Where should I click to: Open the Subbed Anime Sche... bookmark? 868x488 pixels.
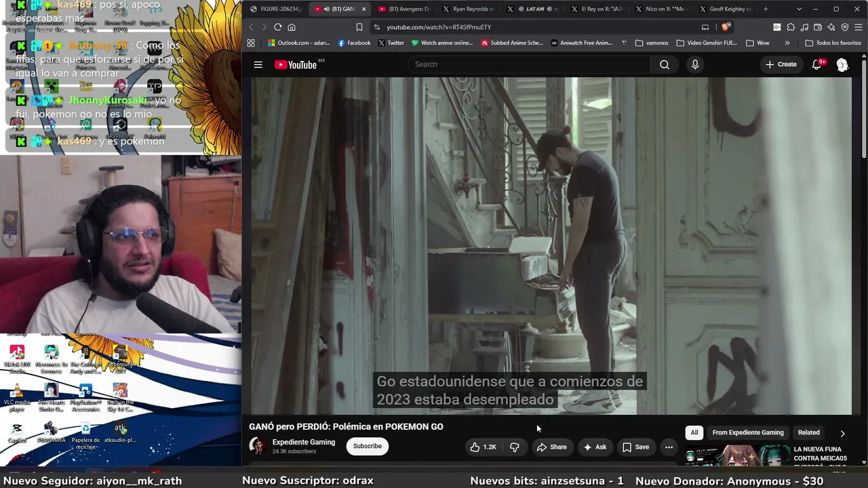pos(512,43)
